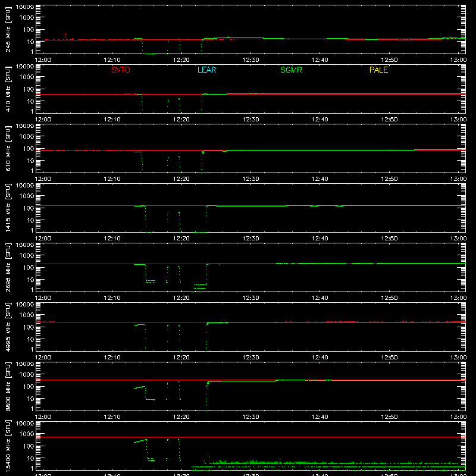
Task: Click the "4995 MHz [SFU]" axis title
Action: [x=8, y=327]
